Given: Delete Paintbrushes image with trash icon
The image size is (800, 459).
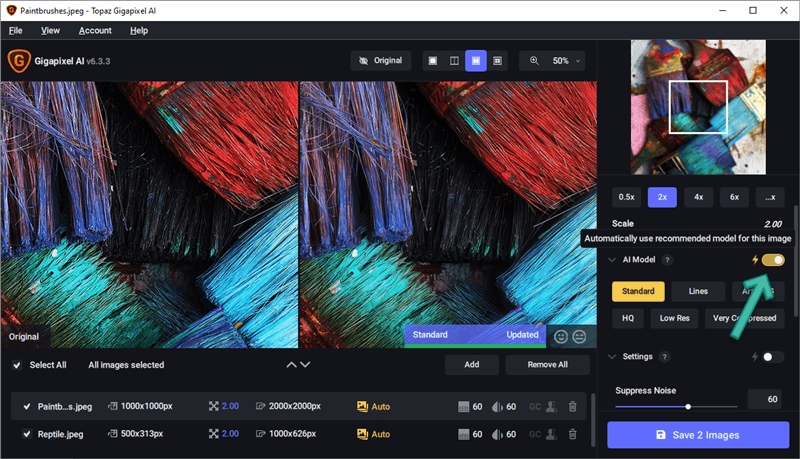Looking at the screenshot, I should pos(572,406).
